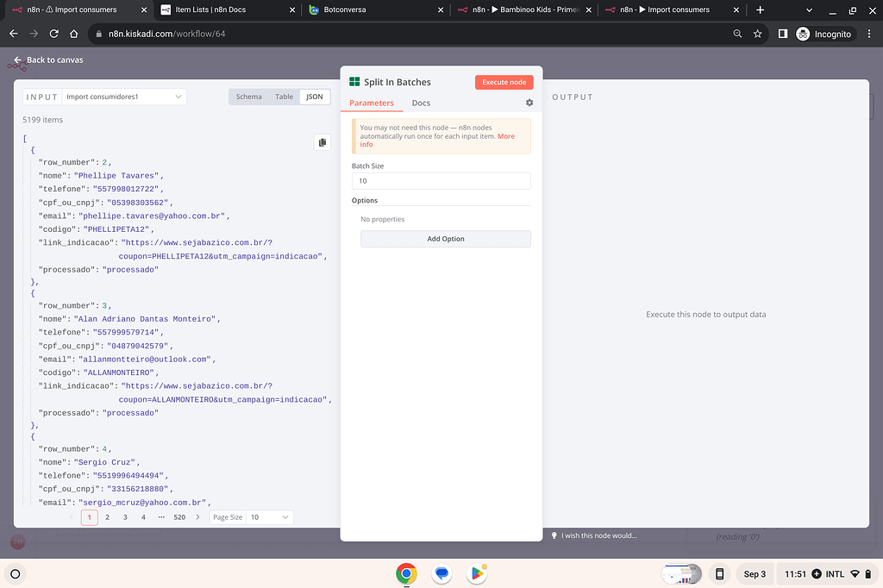883x588 pixels.
Task: Open the Messages app icon
Action: [x=441, y=573]
